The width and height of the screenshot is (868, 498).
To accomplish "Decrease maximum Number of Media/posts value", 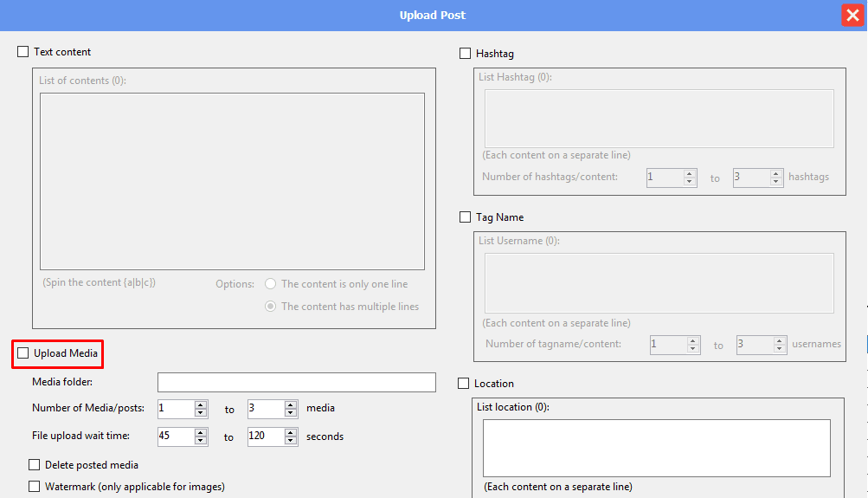I will pos(291,413).
